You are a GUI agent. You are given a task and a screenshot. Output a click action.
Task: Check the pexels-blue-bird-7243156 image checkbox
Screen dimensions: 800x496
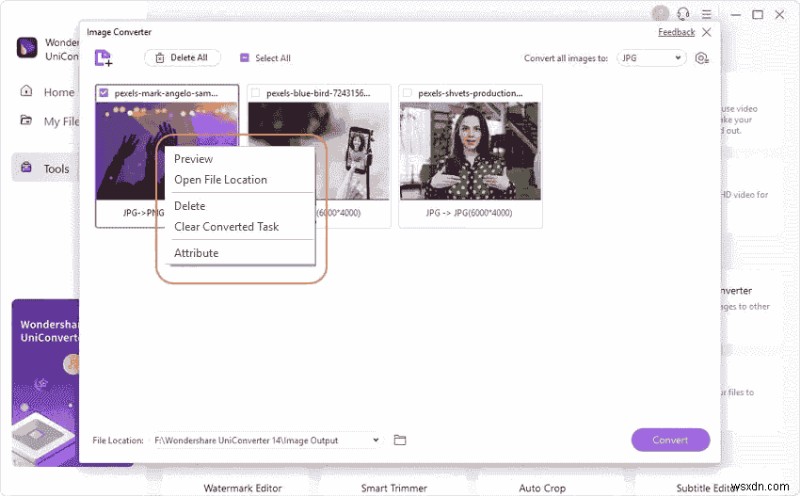coord(255,93)
